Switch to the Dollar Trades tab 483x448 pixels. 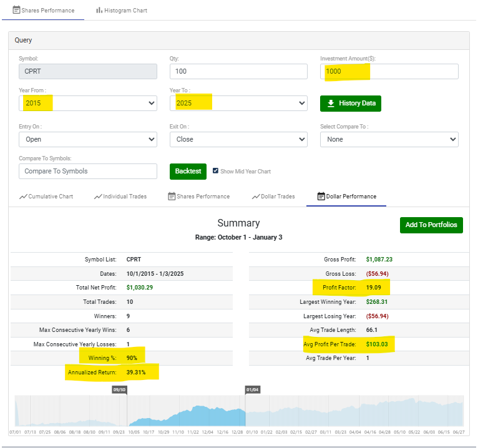(273, 197)
